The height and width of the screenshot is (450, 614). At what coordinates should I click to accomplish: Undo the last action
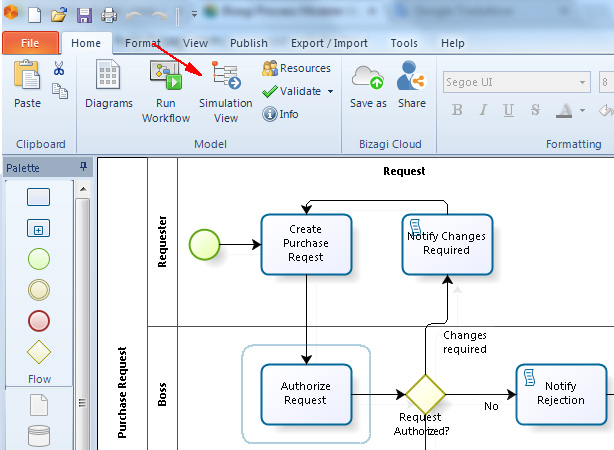[x=134, y=16]
